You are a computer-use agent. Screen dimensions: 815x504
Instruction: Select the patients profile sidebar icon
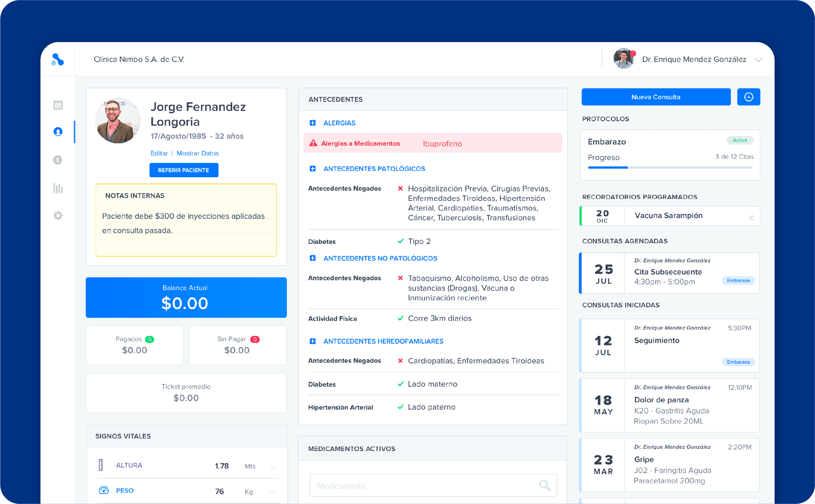click(58, 132)
